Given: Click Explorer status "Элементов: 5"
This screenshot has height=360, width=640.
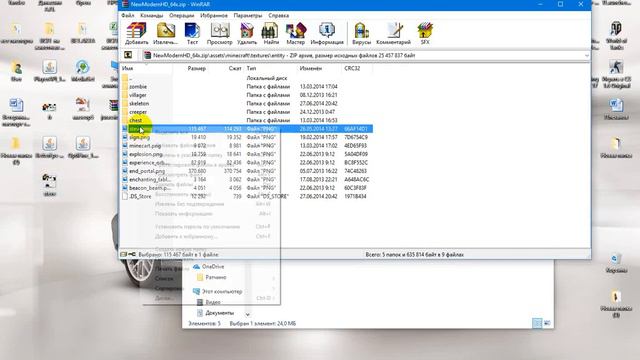Looking at the screenshot, I should click(204, 324).
